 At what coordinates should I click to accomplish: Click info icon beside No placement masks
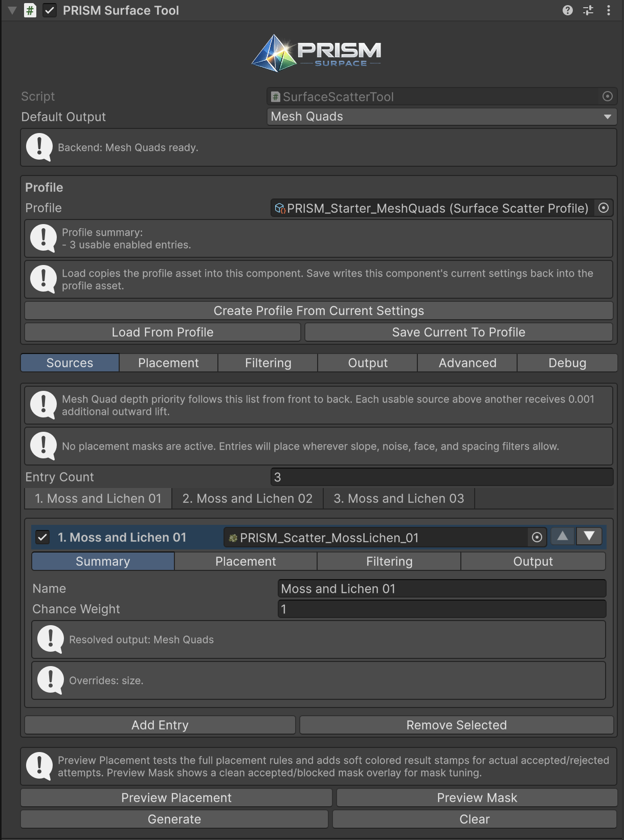click(x=43, y=446)
